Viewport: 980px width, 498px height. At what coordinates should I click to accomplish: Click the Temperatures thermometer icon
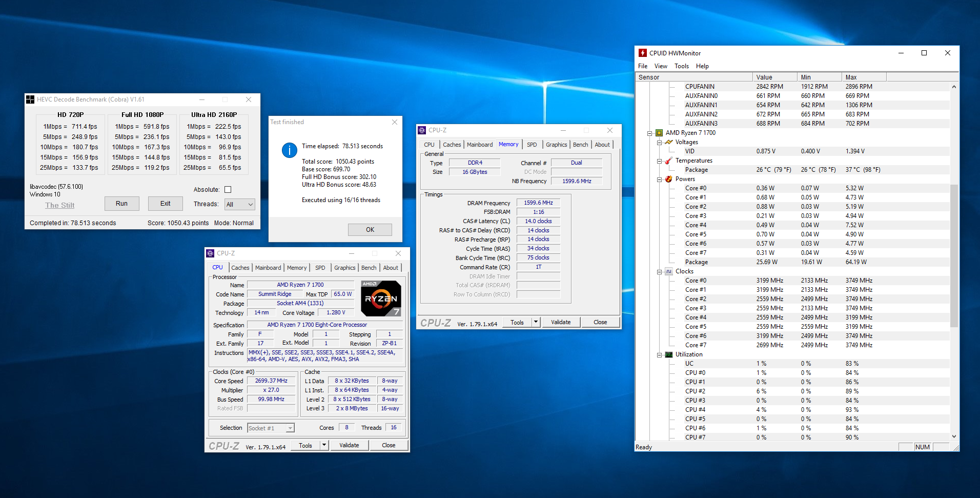pos(669,161)
